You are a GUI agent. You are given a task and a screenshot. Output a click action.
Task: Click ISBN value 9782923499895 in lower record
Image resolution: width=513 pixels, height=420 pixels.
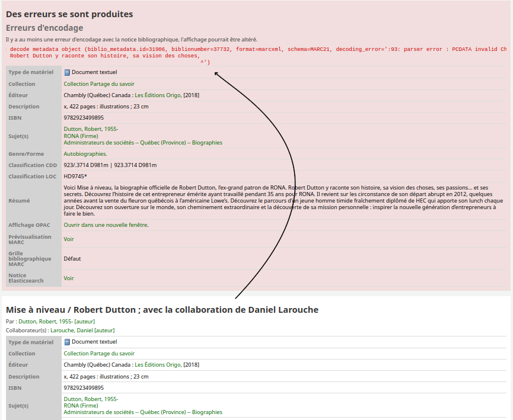pos(84,388)
